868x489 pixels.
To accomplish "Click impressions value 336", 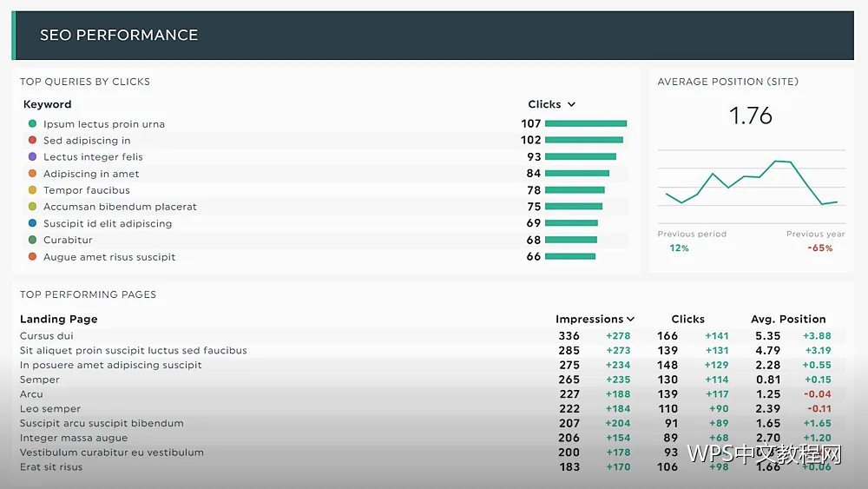I will coord(569,335).
